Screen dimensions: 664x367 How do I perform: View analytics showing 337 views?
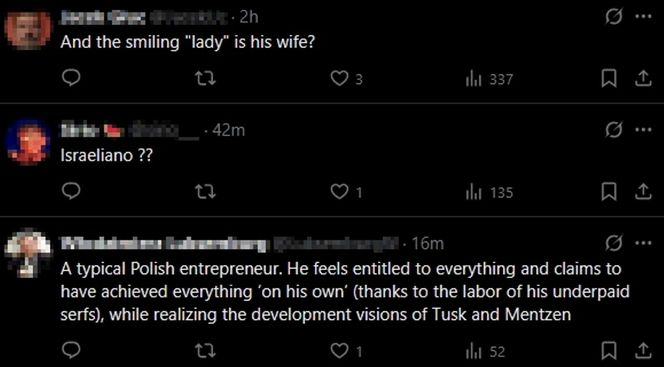pyautogui.click(x=489, y=79)
